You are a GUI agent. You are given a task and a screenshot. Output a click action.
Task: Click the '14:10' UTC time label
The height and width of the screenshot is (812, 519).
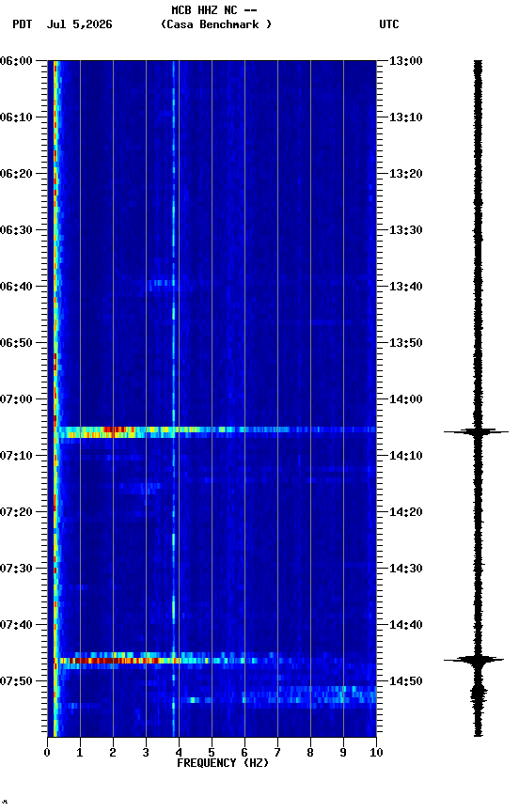coord(406,456)
